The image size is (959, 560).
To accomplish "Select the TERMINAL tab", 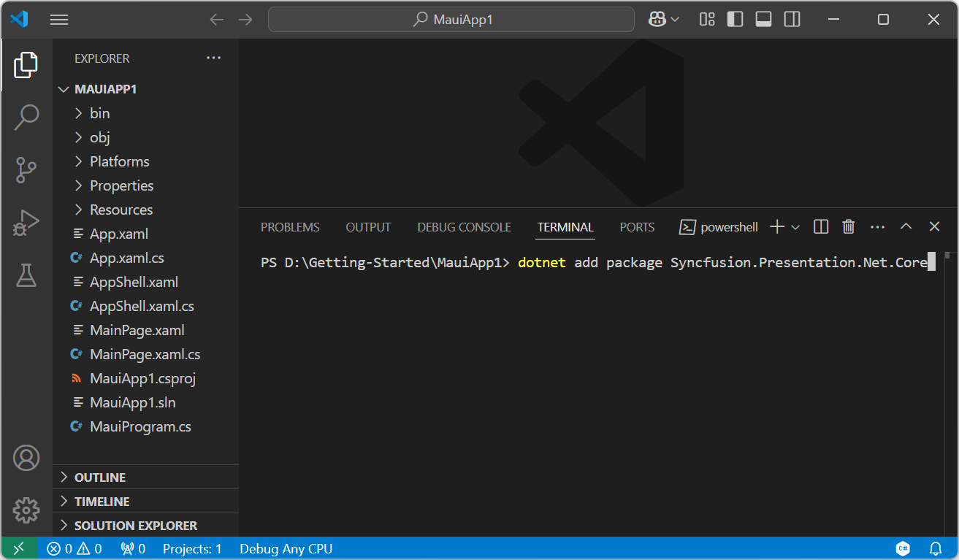I will coord(565,227).
